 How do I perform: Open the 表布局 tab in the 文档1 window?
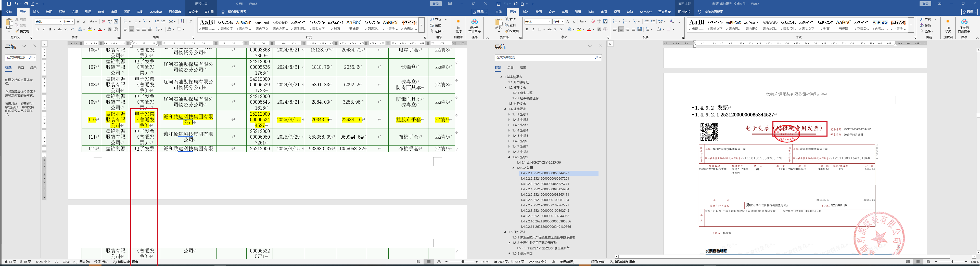[209, 12]
